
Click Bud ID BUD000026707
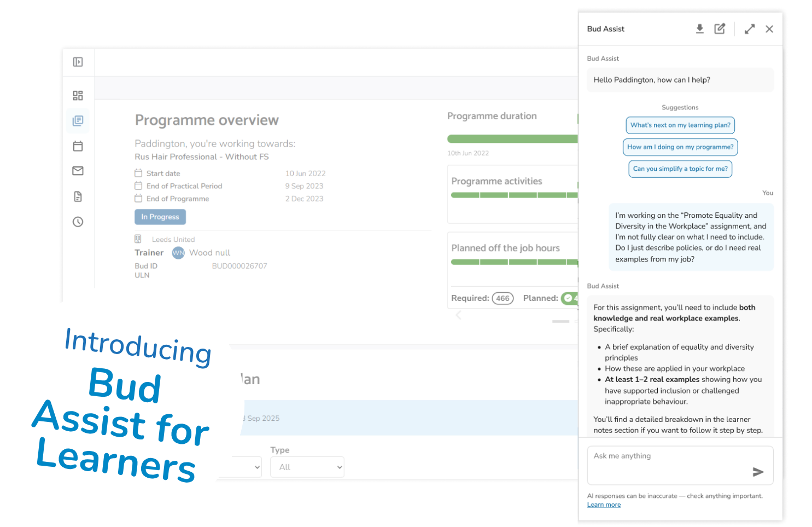[239, 266]
